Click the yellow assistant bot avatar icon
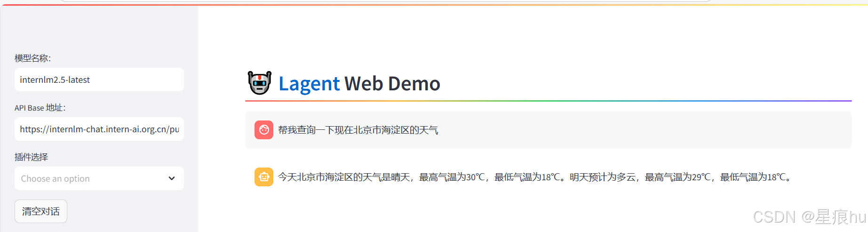868x232 pixels. [x=264, y=177]
